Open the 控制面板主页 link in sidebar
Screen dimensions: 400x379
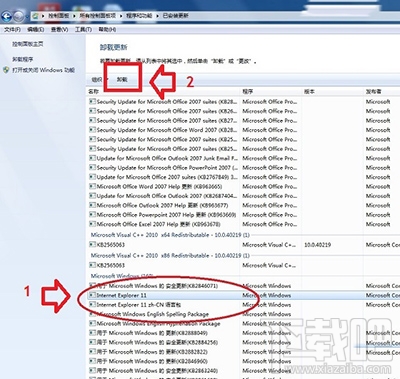(x=28, y=44)
